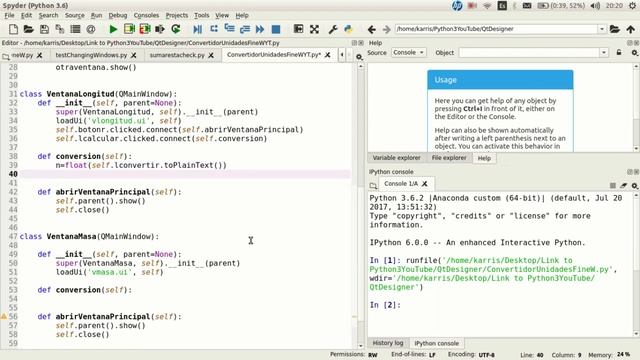Step into function debug icon
This screenshot has width=640, height=360.
[229, 29]
